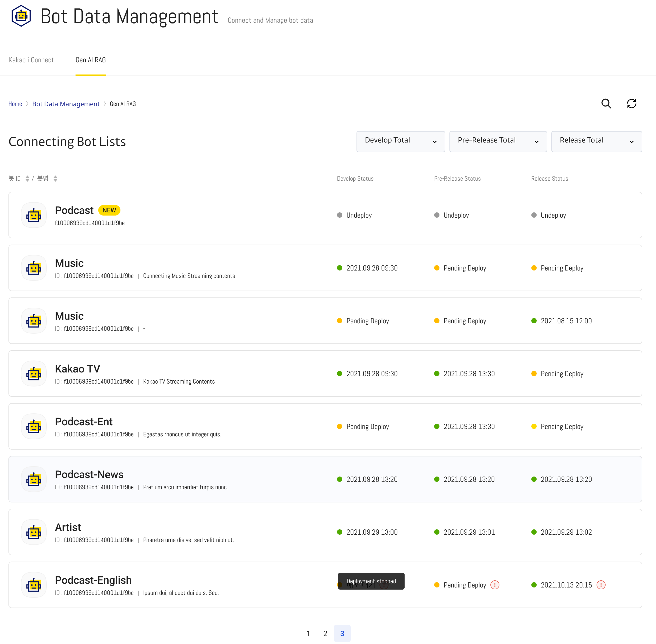Image resolution: width=656 pixels, height=644 pixels.
Task: Click the Connecting Bot Lists heading
Action: pos(67,141)
